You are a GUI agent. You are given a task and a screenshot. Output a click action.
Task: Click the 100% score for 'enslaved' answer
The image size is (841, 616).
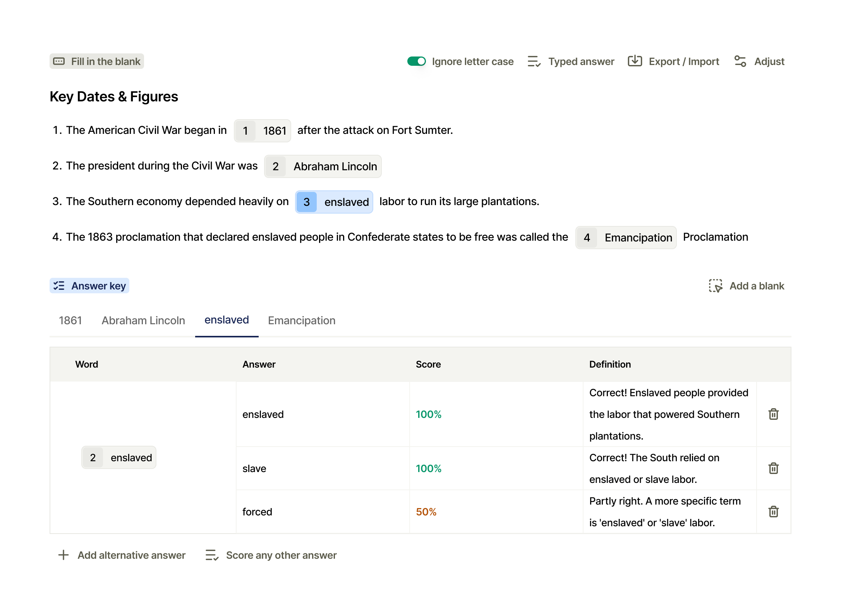pos(429,414)
